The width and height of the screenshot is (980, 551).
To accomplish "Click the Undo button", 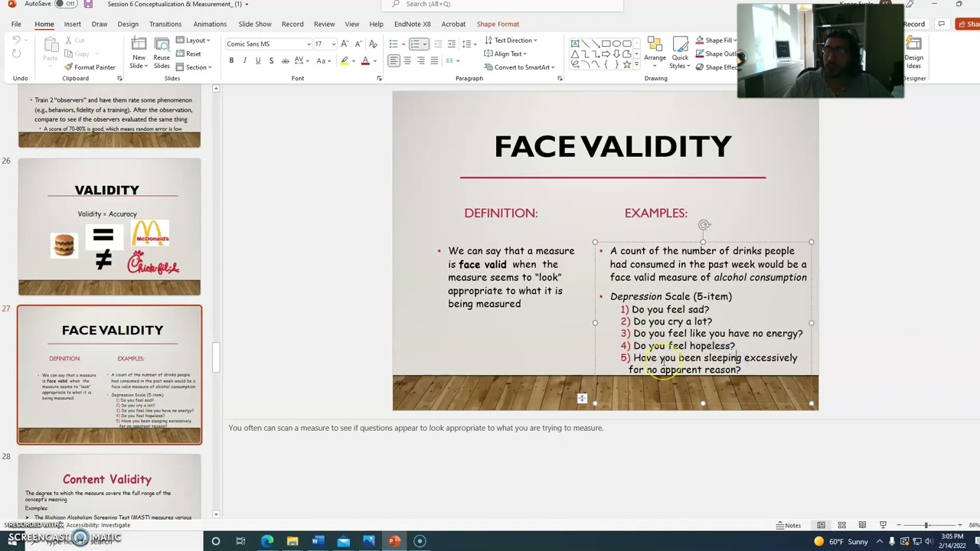I will tap(17, 41).
